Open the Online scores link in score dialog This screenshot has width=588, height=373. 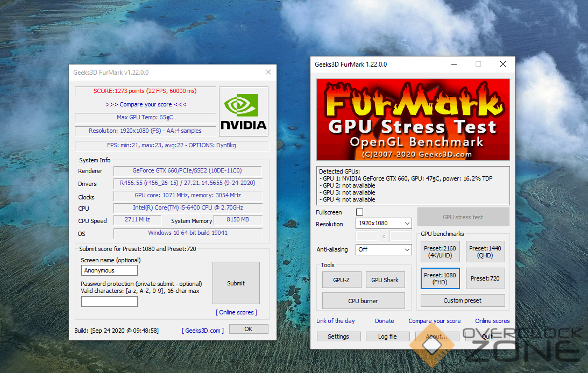pos(236,312)
